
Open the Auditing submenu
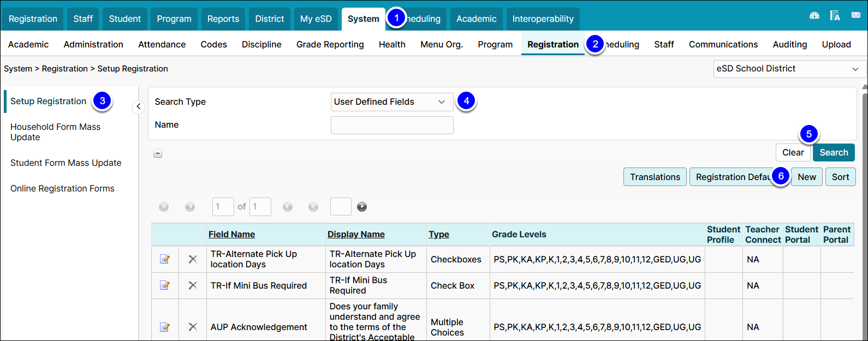point(790,45)
